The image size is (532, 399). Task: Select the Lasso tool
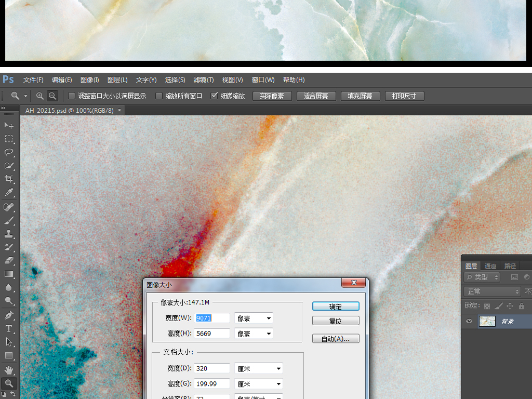coord(9,152)
